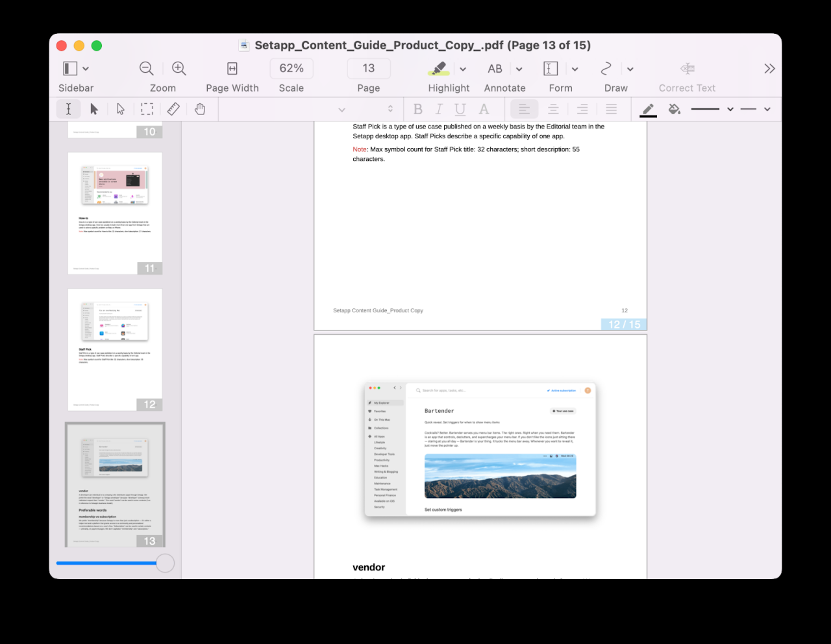Click the thumbnail size slider knob
Image resolution: width=831 pixels, height=644 pixels.
point(166,563)
